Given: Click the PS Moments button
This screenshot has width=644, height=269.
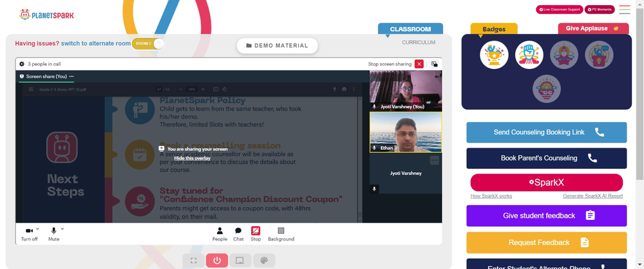Looking at the screenshot, I should click(600, 10).
